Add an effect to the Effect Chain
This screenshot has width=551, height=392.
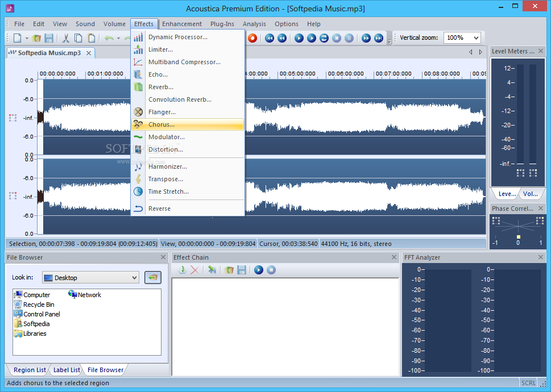point(183,270)
